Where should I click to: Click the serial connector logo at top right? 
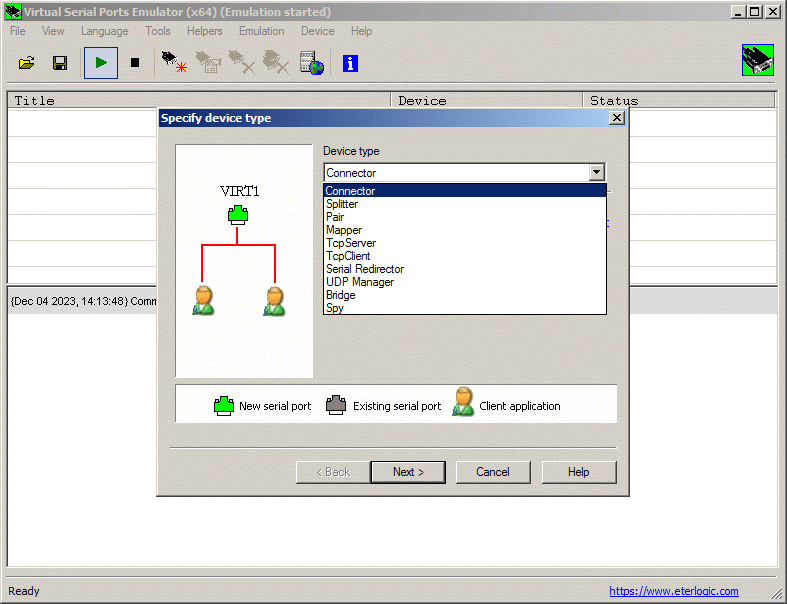pos(758,60)
